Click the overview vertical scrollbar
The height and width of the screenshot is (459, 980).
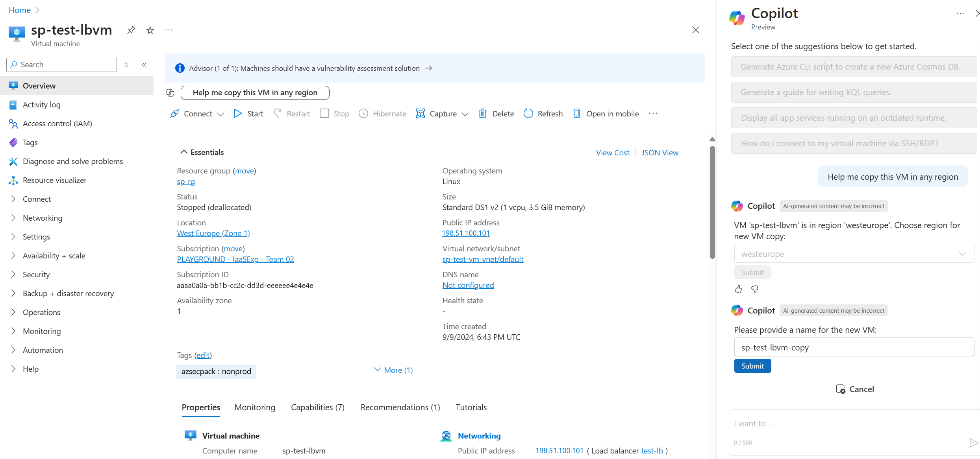712,203
